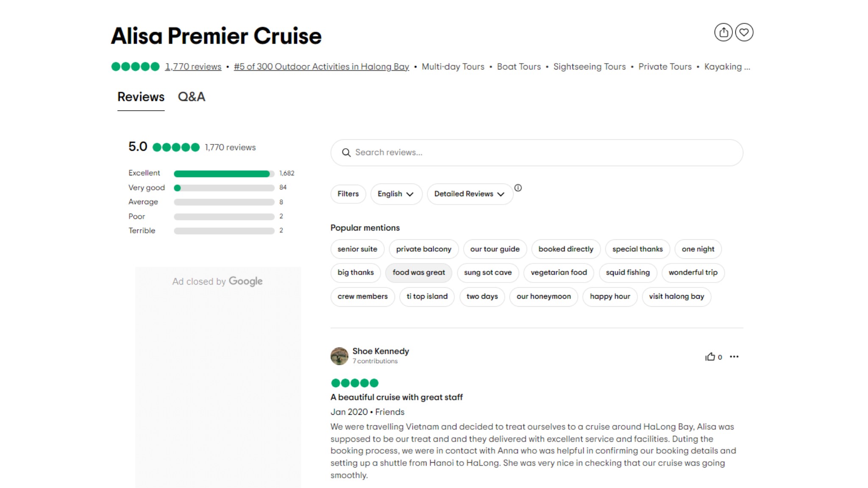Click inside the Search reviews field

click(x=466, y=152)
